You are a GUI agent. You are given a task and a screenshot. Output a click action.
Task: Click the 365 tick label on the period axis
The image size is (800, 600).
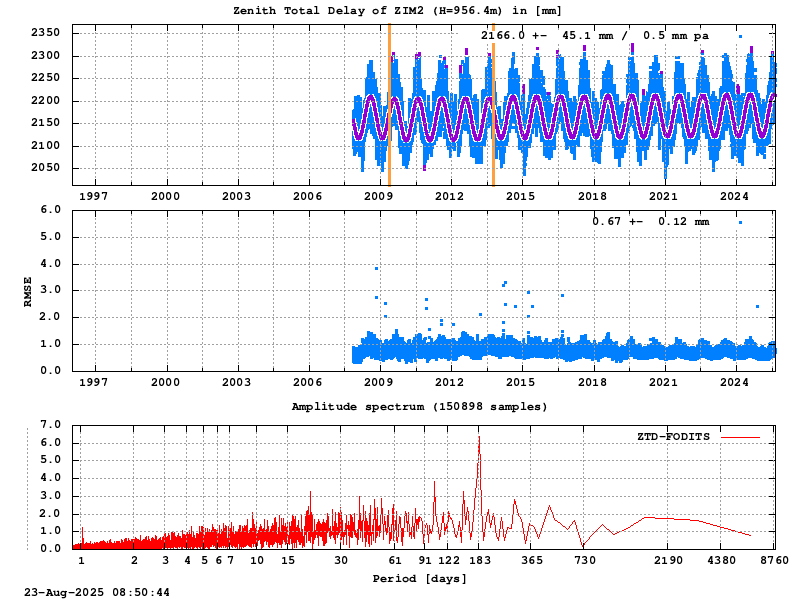pyautogui.click(x=533, y=561)
